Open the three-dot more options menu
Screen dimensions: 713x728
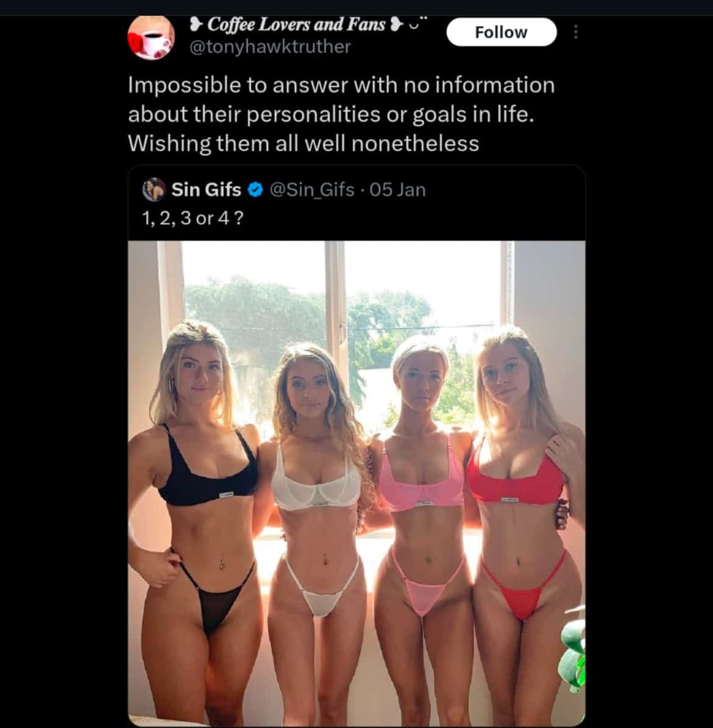coord(575,32)
